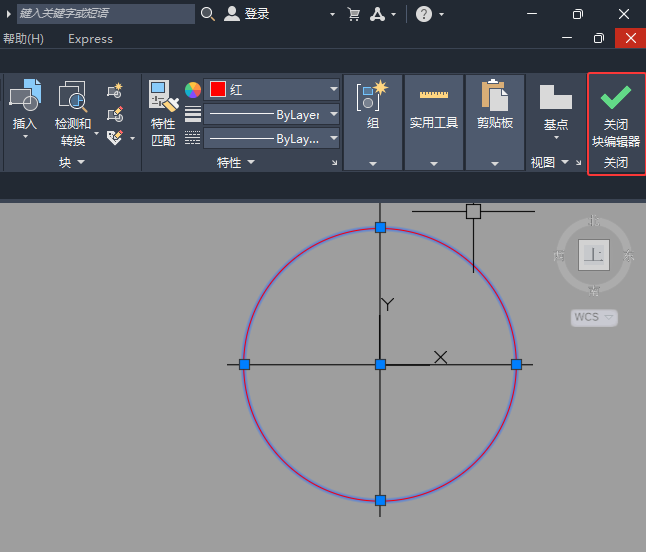This screenshot has height=552, width=646.
Task: Click the Help question mark icon
Action: [424, 14]
